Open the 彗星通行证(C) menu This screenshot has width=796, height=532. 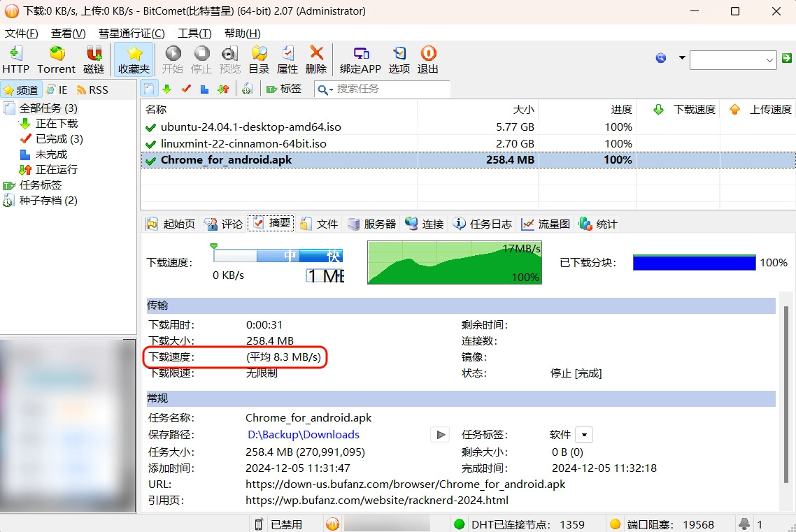pos(132,34)
